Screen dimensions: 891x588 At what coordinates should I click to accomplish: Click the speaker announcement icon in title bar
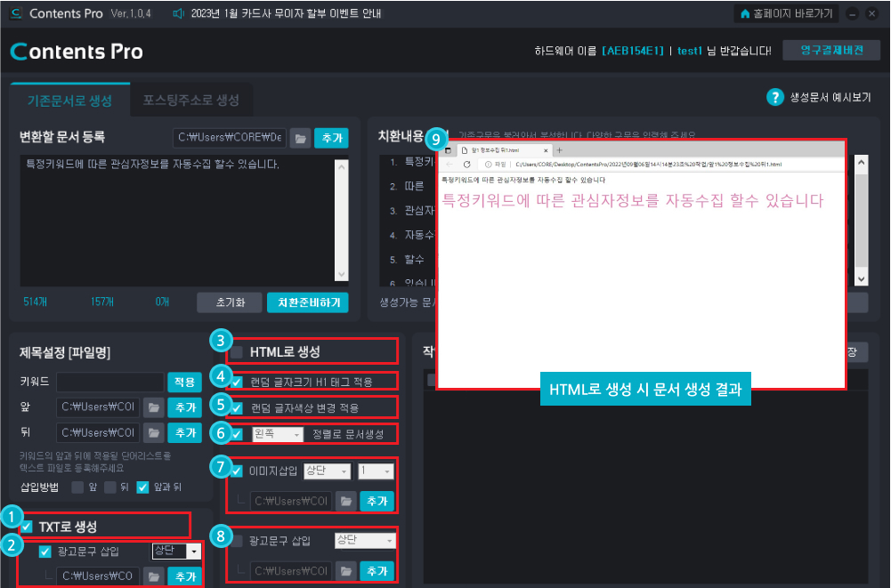178,13
